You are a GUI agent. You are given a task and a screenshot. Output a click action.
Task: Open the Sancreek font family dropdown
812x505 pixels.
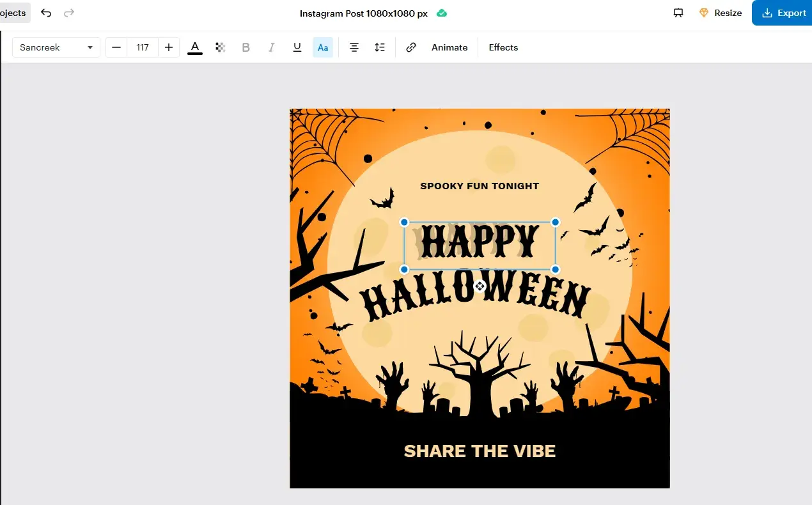56,47
